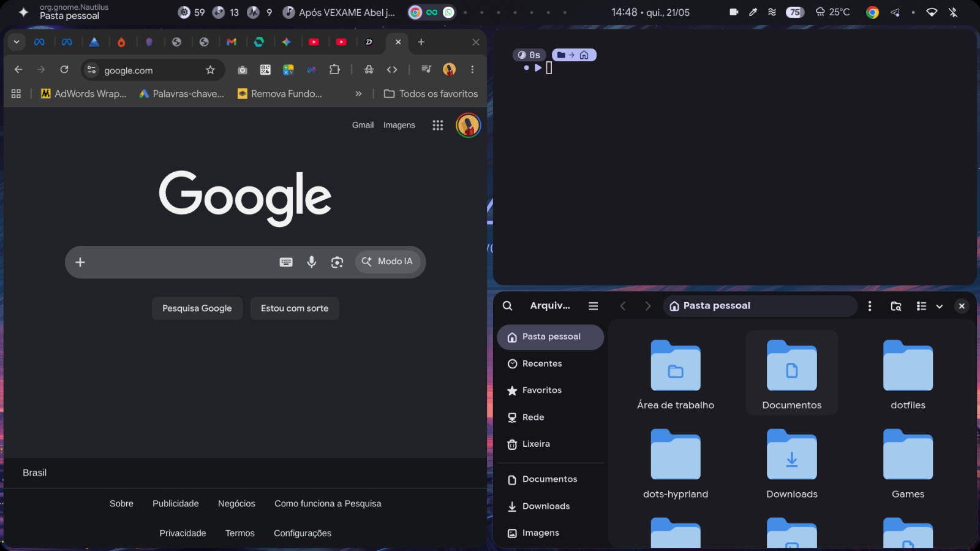
Task: Open the QR code extension
Action: click(x=265, y=70)
